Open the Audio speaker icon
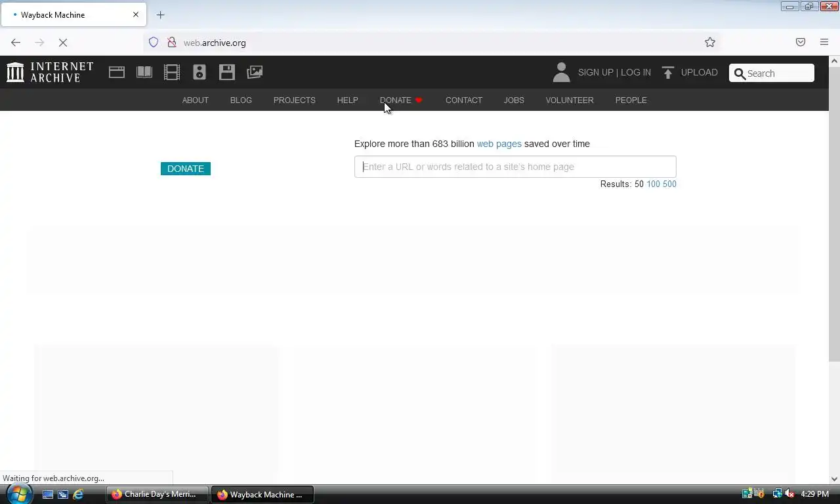840x504 pixels. coord(199,72)
